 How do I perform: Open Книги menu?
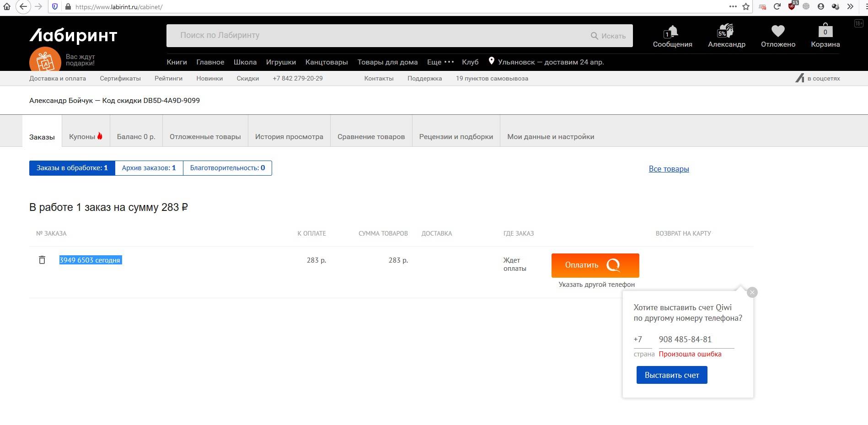[177, 62]
